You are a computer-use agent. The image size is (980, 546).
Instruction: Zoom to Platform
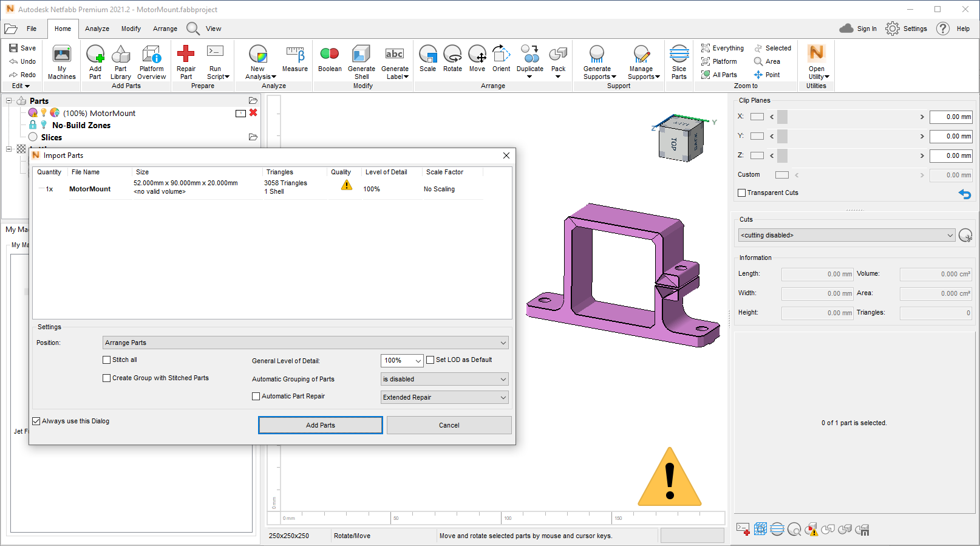click(719, 61)
